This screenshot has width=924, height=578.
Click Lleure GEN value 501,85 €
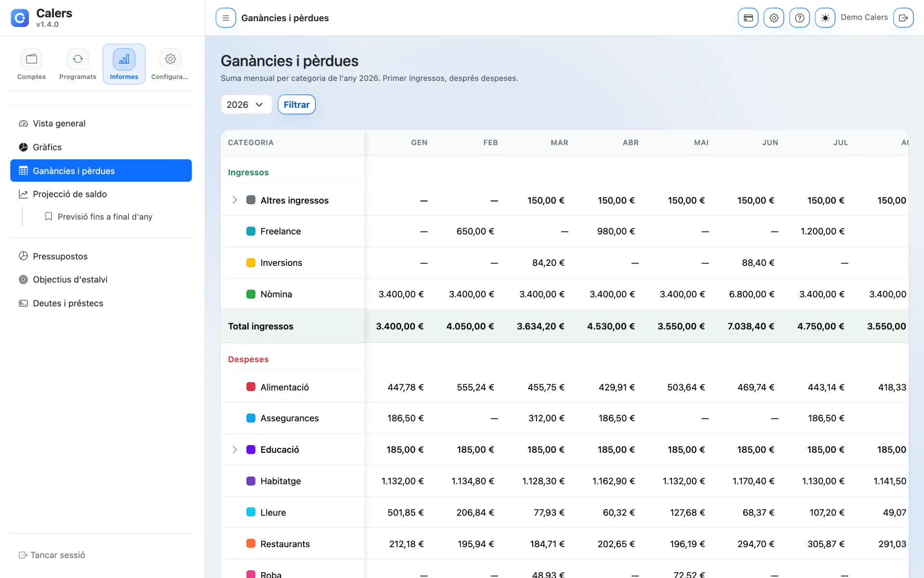[x=405, y=512]
